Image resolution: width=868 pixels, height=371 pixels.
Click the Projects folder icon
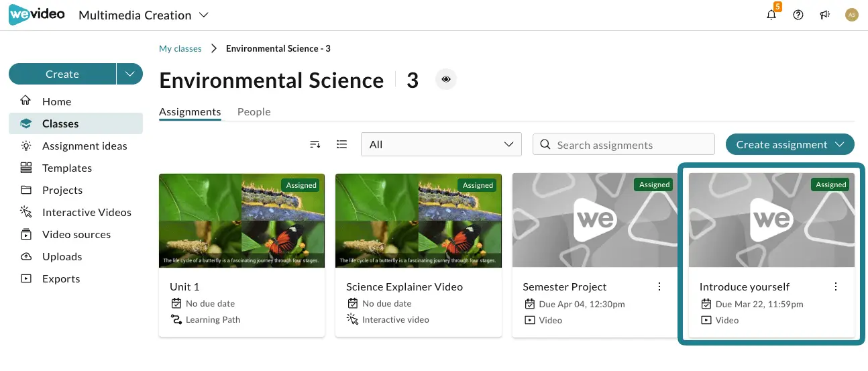tap(26, 190)
